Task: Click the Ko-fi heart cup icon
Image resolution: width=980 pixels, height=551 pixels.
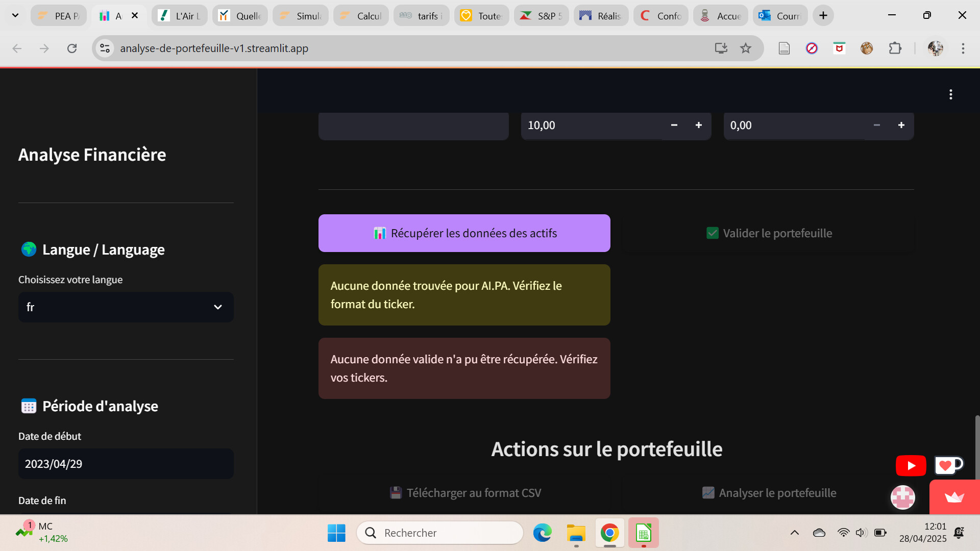Action: [948, 465]
